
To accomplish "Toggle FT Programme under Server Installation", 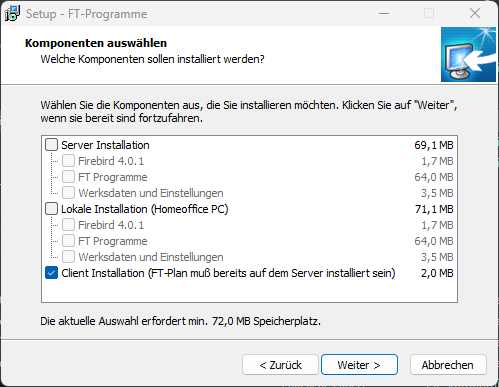I will 68,177.
